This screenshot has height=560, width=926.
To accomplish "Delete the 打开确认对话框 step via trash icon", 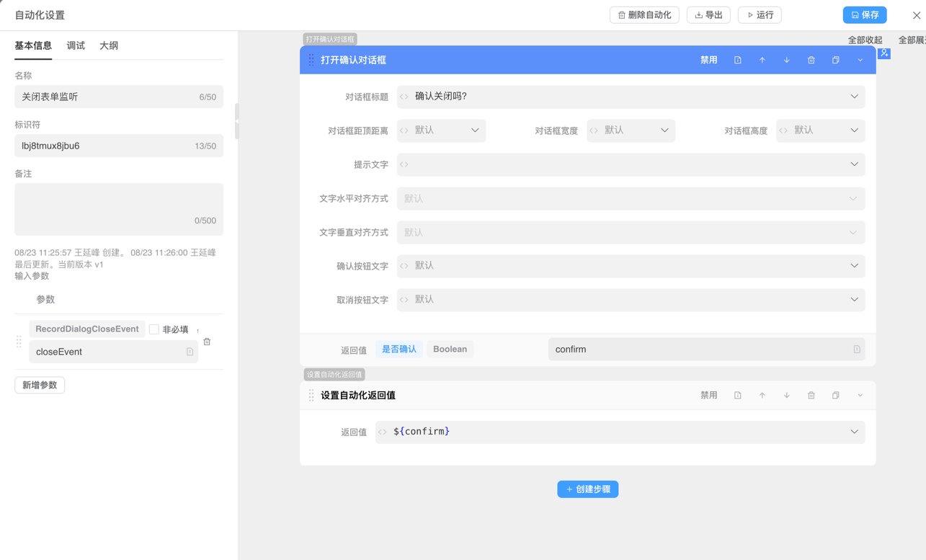I will 811,60.
